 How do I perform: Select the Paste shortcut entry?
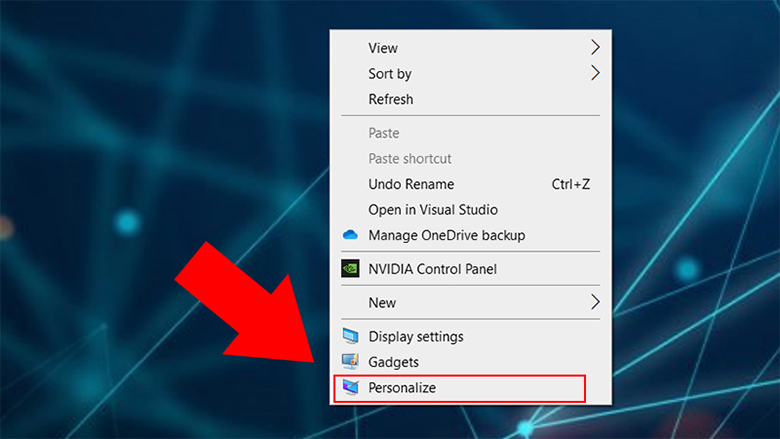coord(410,158)
